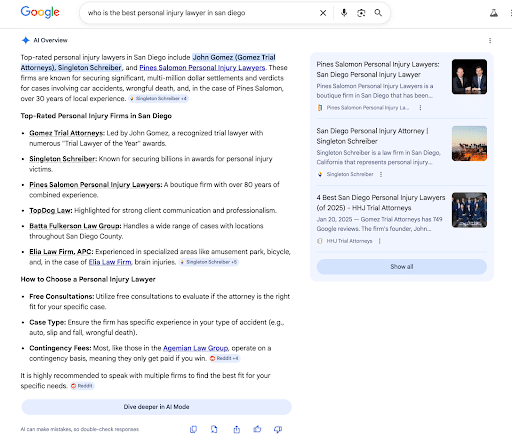
Task: Open Pines Salomon San Diego Personal Injury Lawyer card title
Action: point(378,69)
